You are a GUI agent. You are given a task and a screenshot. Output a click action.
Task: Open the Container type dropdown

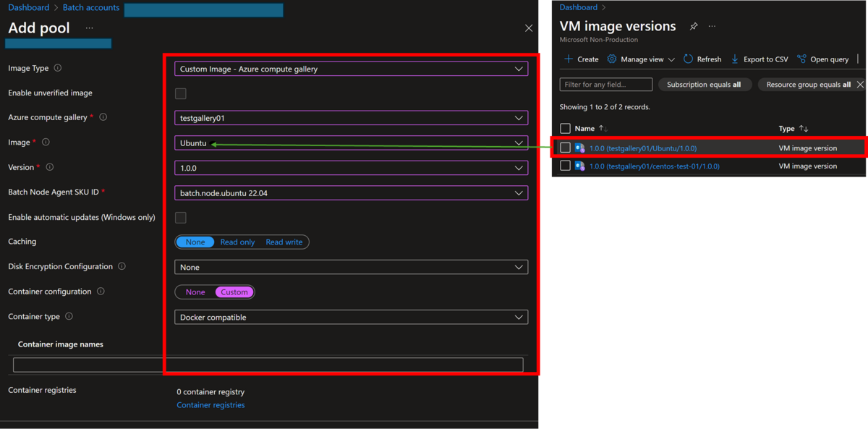(352, 317)
